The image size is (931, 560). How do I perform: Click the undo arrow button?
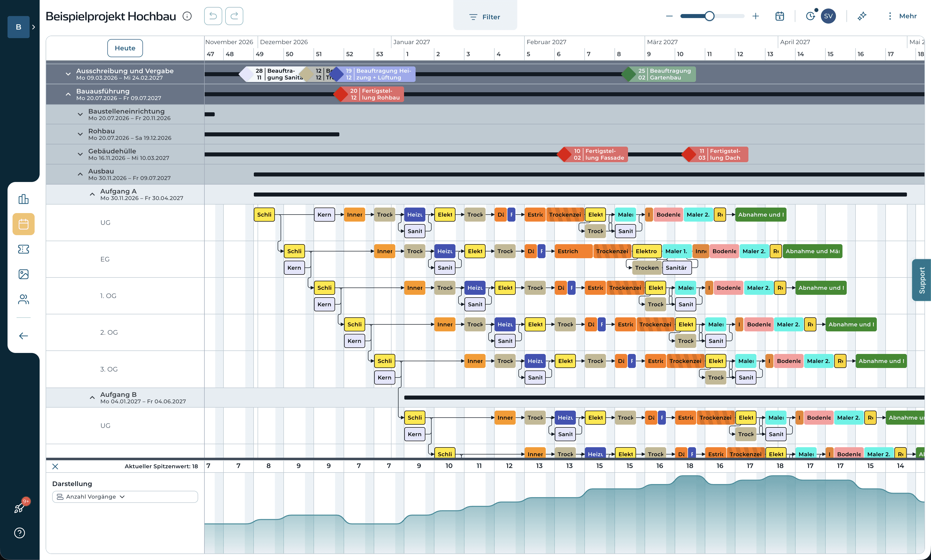coord(213,16)
